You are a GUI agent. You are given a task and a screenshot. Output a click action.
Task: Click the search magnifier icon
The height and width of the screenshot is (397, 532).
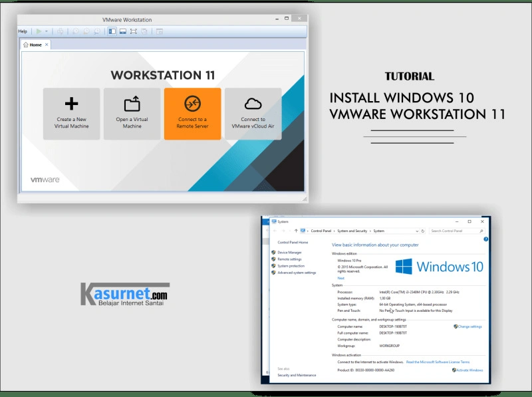click(481, 231)
